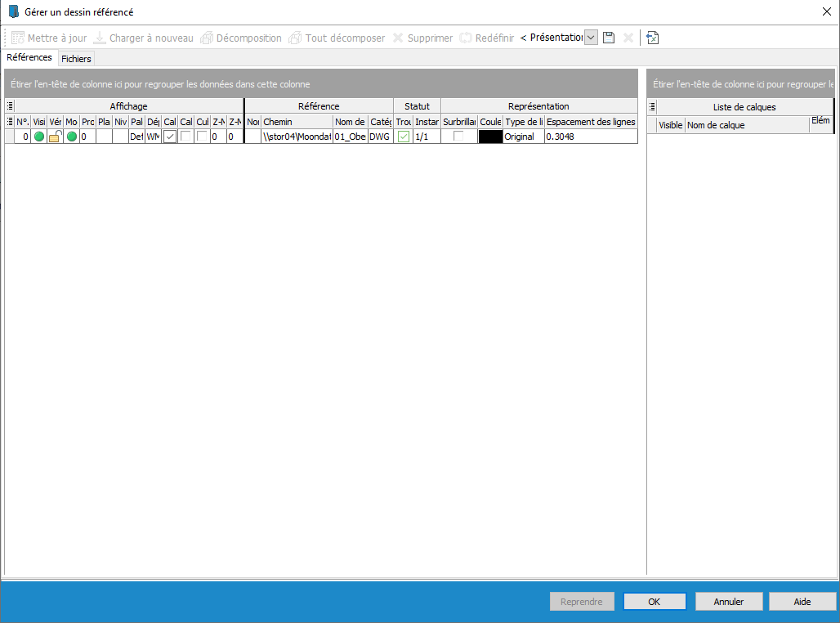This screenshot has width=840, height=623.
Task: Select the 1/1 instances cell
Action: pyautogui.click(x=427, y=137)
